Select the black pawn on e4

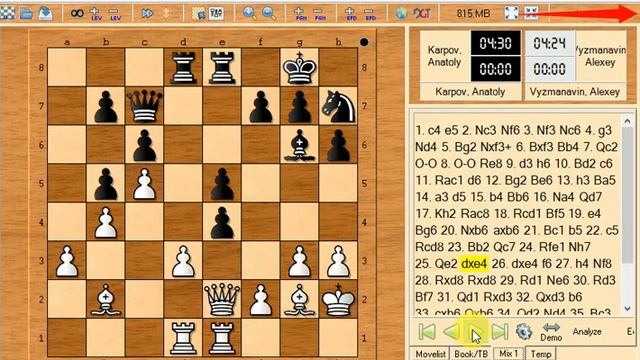click(222, 222)
